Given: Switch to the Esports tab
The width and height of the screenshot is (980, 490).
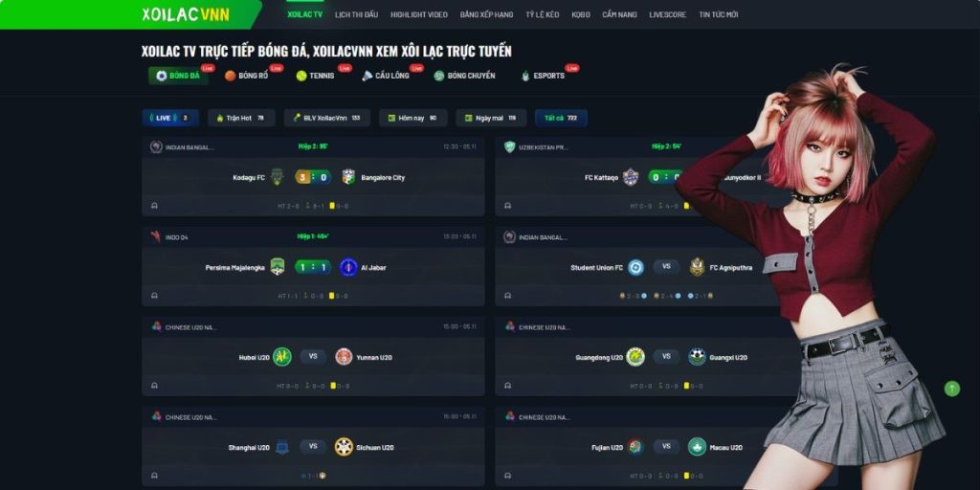Looking at the screenshot, I should point(544,76).
